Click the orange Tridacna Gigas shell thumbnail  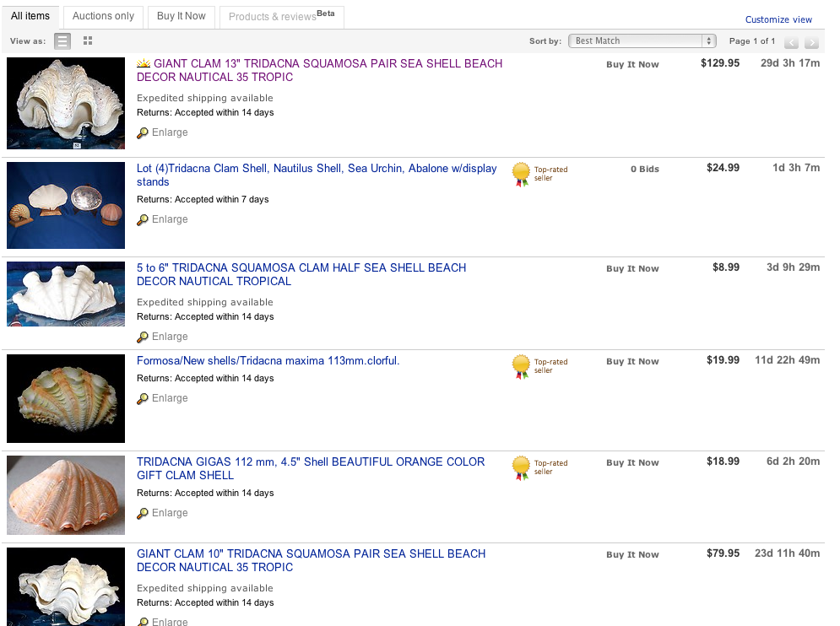click(x=66, y=495)
